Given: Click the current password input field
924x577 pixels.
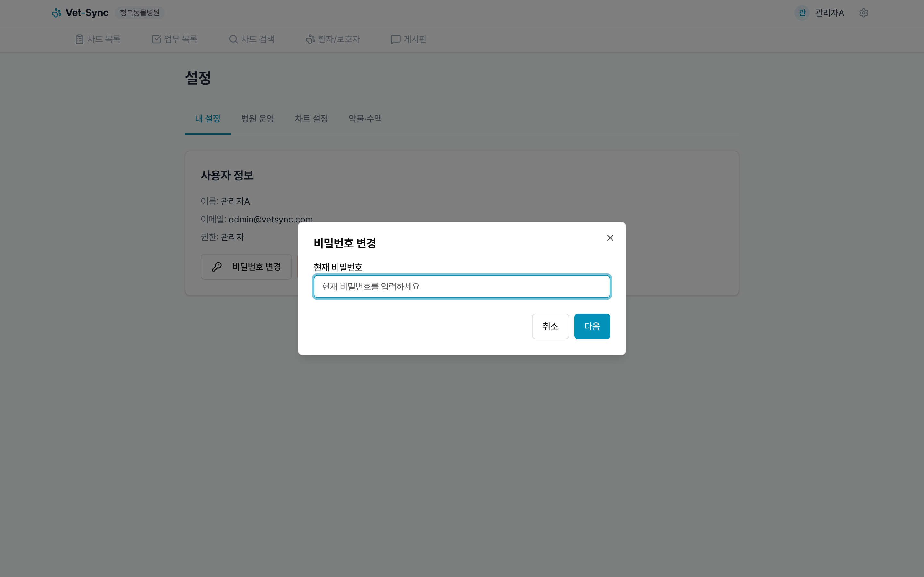Looking at the screenshot, I should click(462, 286).
